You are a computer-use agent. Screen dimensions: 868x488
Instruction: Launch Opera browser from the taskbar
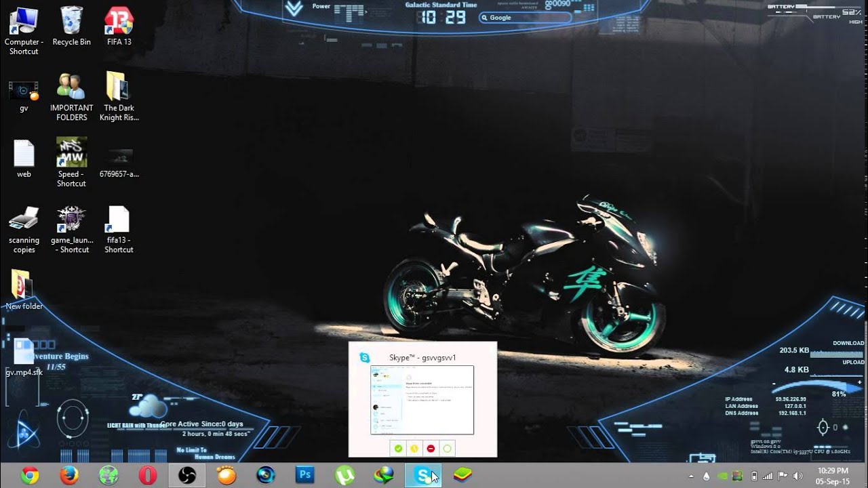tap(148, 476)
